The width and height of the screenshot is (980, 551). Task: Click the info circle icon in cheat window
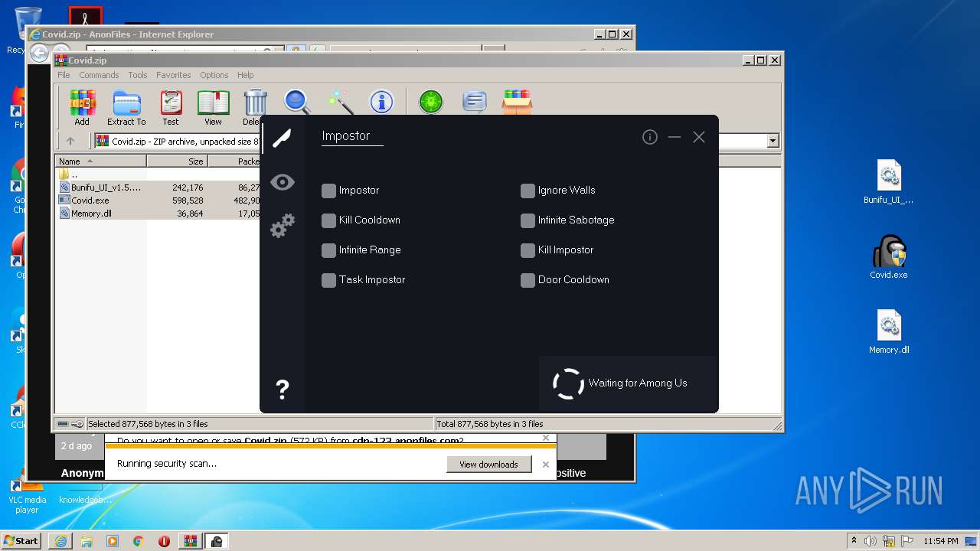[650, 137]
